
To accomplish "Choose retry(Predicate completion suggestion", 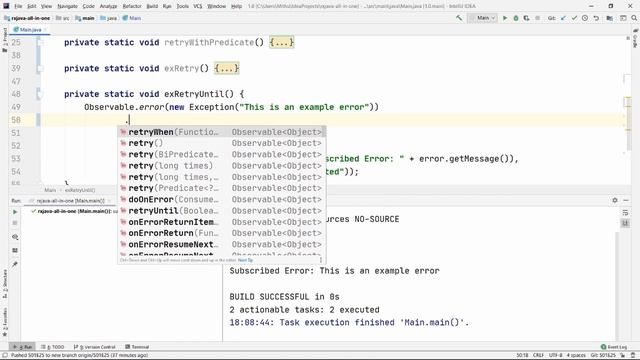I will pyautogui.click(x=221, y=188).
